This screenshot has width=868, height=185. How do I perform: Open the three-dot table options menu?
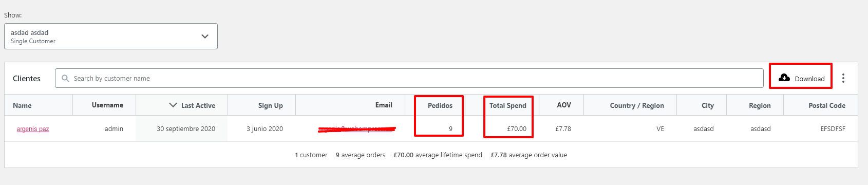pos(843,78)
